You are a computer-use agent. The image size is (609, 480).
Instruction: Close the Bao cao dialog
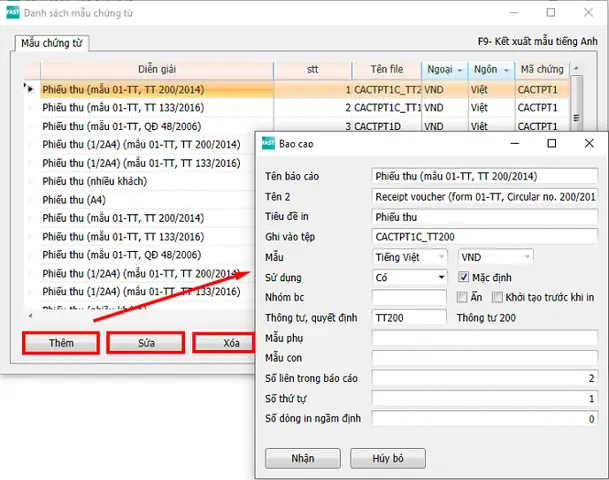589,143
